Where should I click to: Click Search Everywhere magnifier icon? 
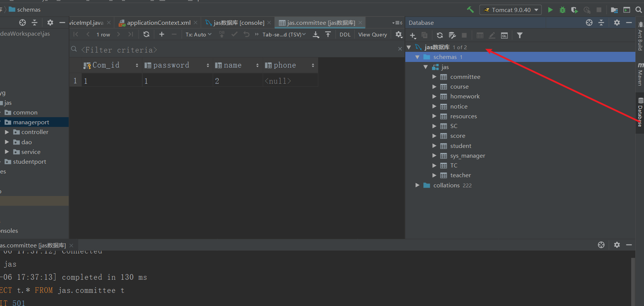coord(638,10)
